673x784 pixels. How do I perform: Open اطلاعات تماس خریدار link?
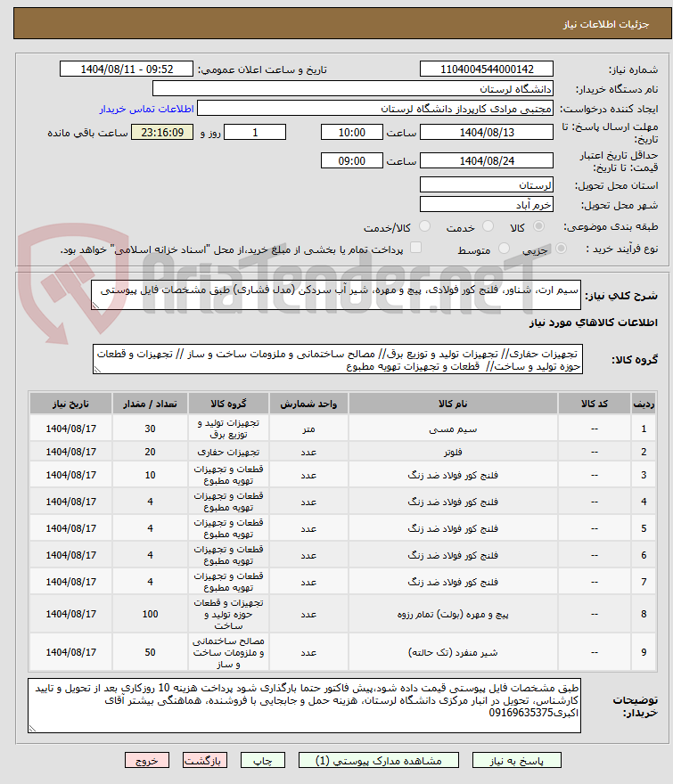[x=146, y=109]
